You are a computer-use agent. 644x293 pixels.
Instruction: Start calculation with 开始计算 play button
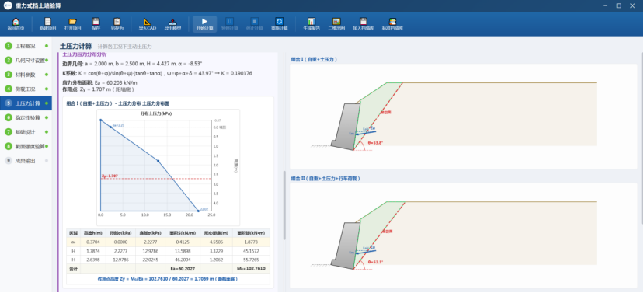click(x=205, y=24)
